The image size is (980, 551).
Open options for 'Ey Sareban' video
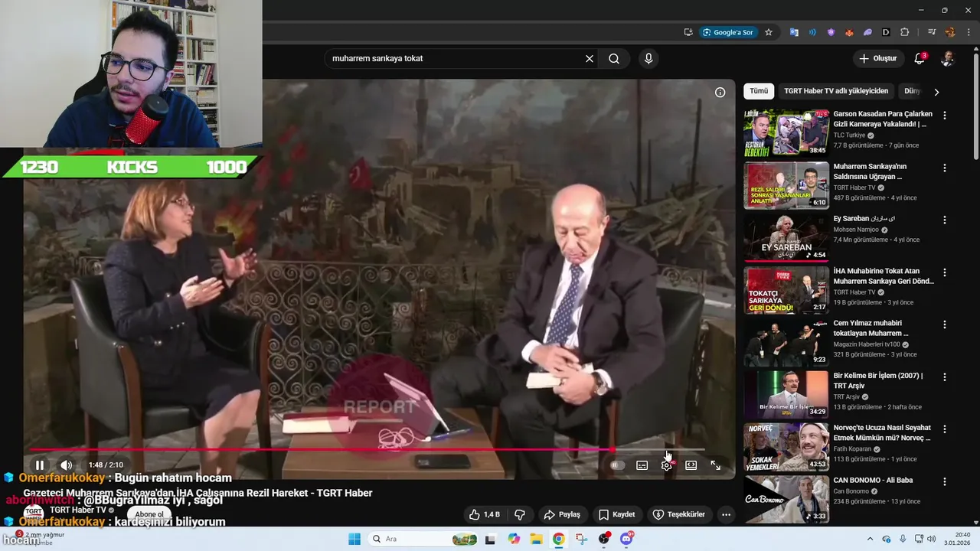pos(944,220)
